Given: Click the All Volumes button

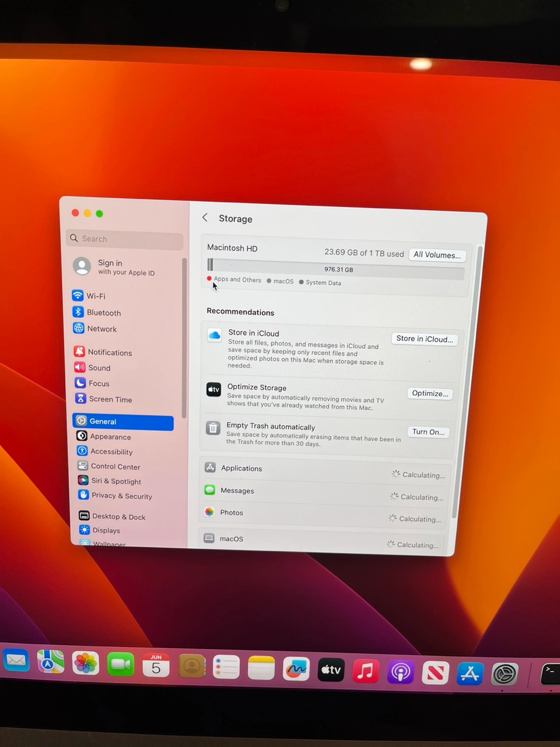Looking at the screenshot, I should [437, 255].
